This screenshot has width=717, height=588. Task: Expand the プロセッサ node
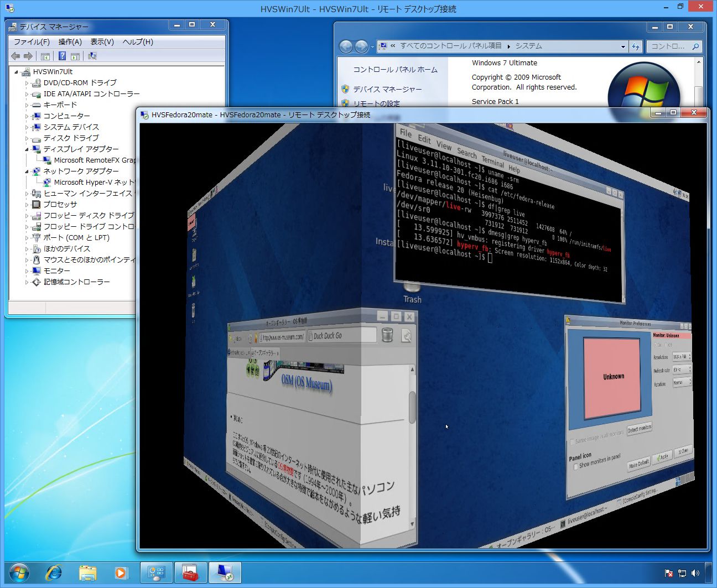tap(27, 205)
